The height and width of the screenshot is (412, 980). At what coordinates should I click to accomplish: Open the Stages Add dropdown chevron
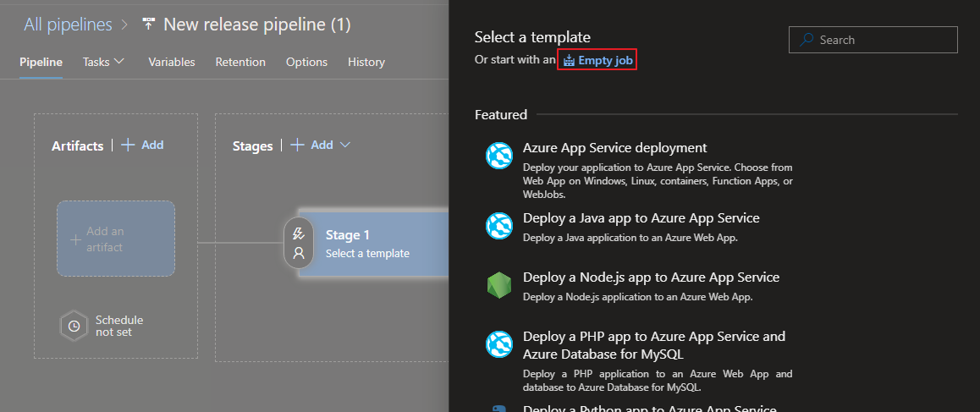coord(345,146)
